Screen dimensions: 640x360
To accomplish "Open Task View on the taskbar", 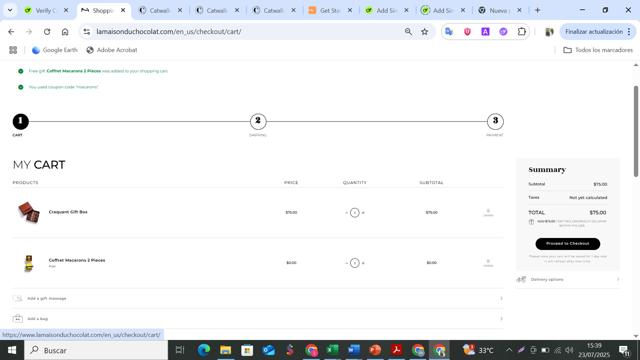I will (x=180, y=350).
